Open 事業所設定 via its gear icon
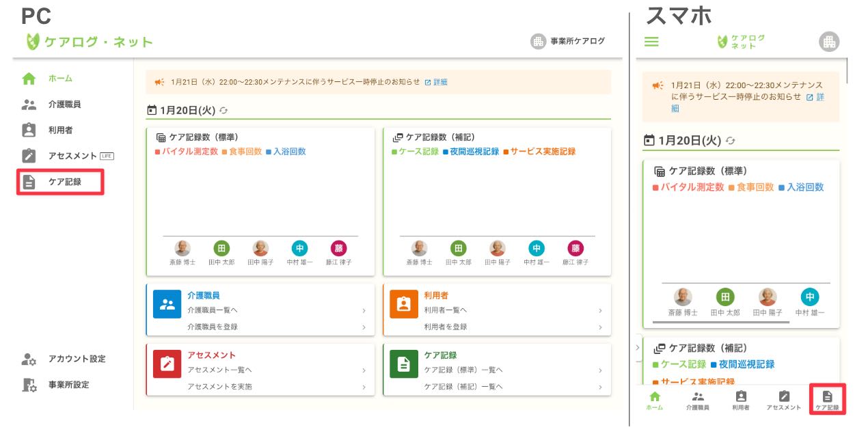This screenshot has height=436, width=868. pos(28,383)
